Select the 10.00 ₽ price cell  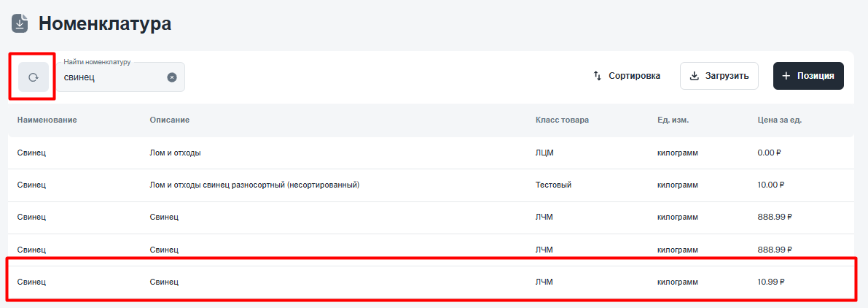point(771,185)
